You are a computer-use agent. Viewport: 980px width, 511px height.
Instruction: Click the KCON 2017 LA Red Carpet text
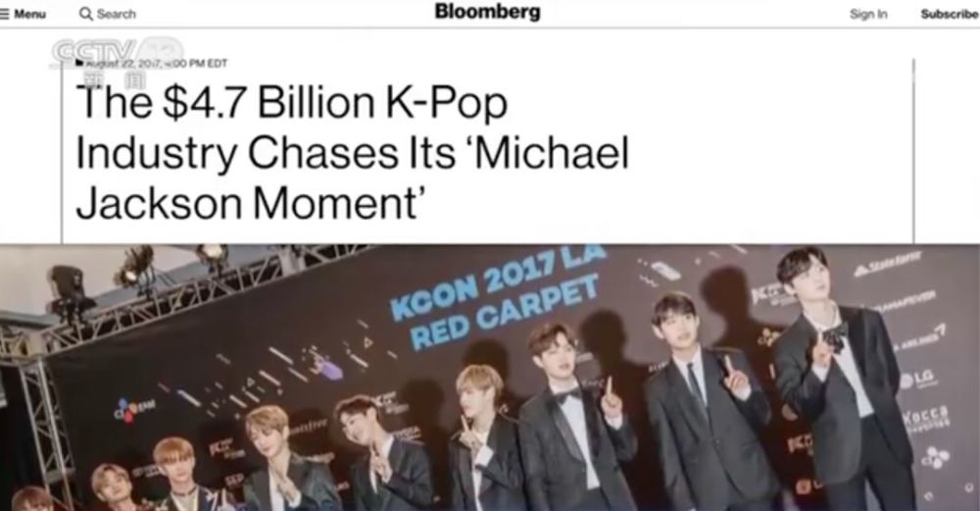[498, 295]
